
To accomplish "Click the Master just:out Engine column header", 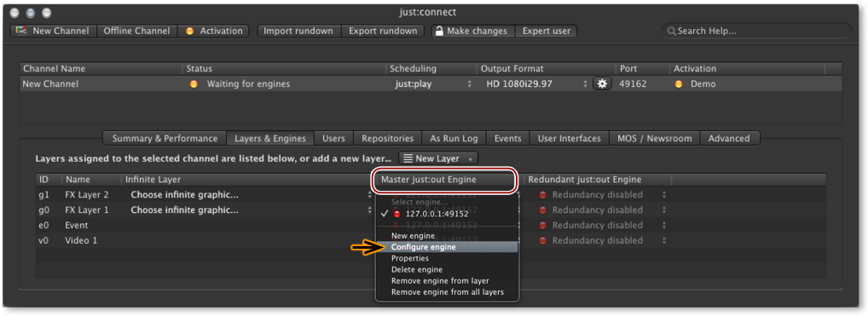I will [x=446, y=180].
